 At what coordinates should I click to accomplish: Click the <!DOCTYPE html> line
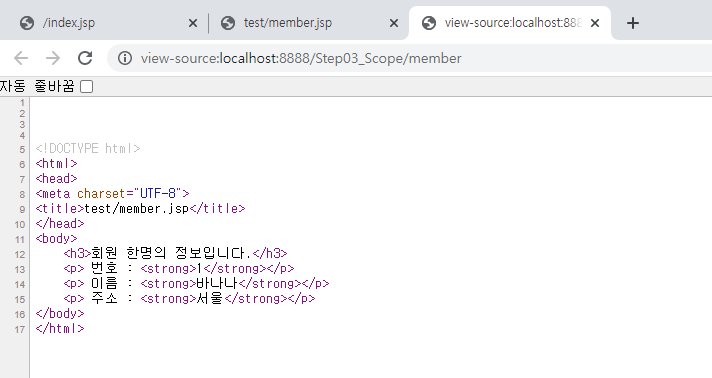[88, 149]
